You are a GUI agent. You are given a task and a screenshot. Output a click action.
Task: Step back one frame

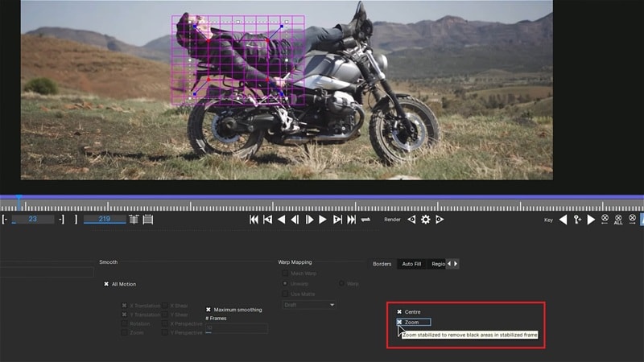295,220
